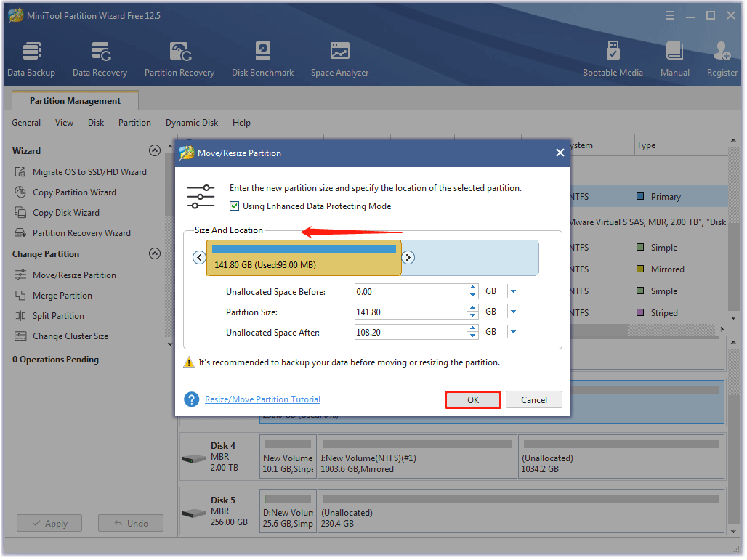The width and height of the screenshot is (747, 560).
Task: Click Move/Resize Partition sidebar icon
Action: click(20, 275)
